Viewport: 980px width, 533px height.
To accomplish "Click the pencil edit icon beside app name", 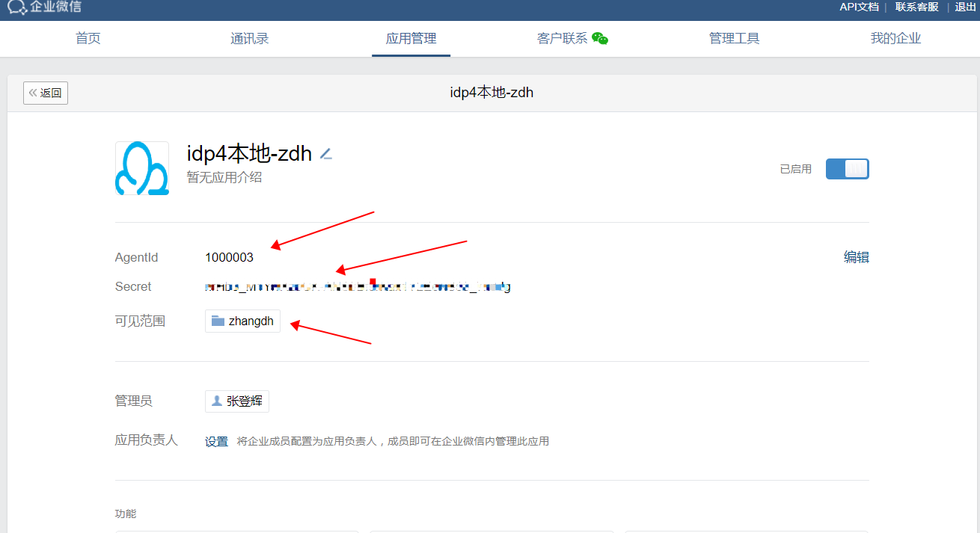I will (x=325, y=154).
